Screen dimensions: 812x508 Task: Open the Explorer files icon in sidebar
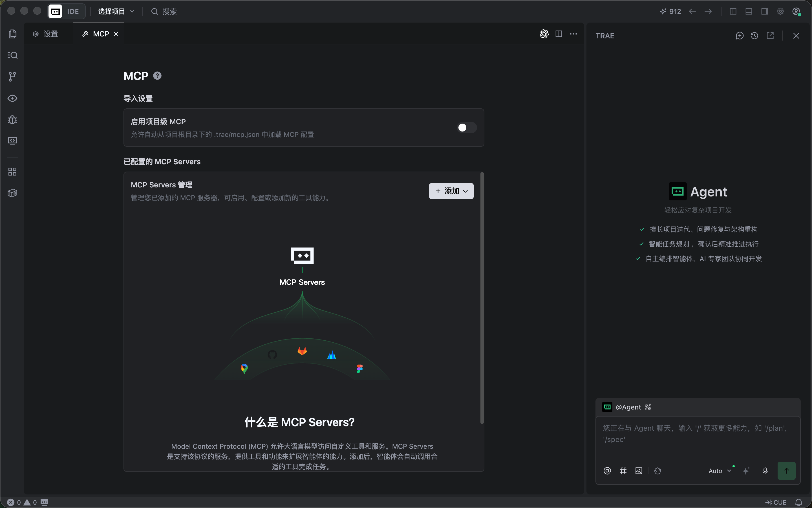coord(12,34)
